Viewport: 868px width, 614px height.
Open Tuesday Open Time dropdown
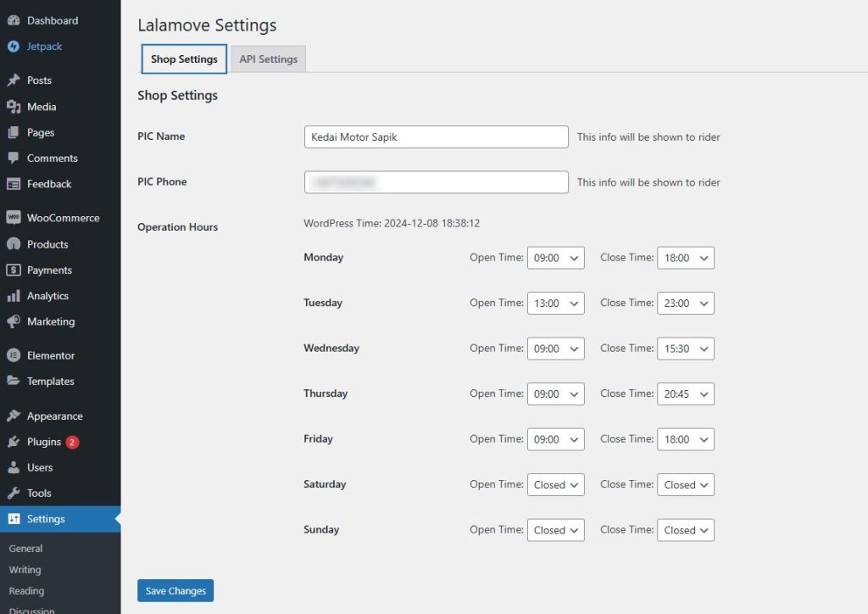555,304
